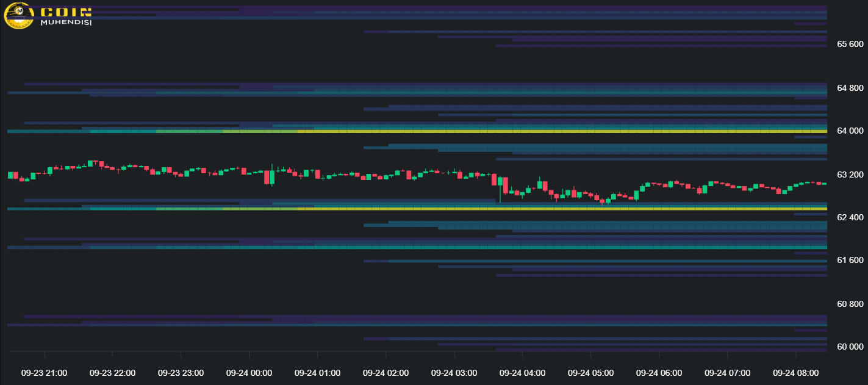Select the 62 400 price level label
The image size is (868, 385).
(x=850, y=218)
